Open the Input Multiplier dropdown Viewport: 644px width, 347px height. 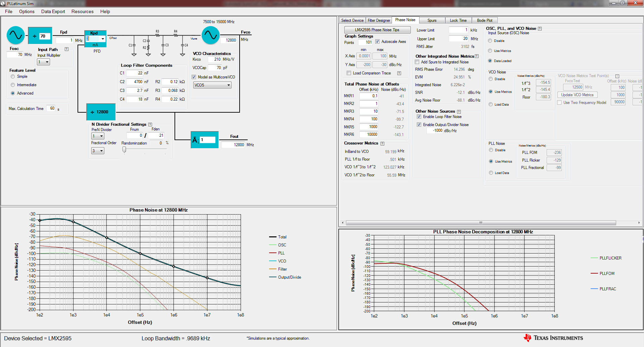pyautogui.click(x=43, y=62)
